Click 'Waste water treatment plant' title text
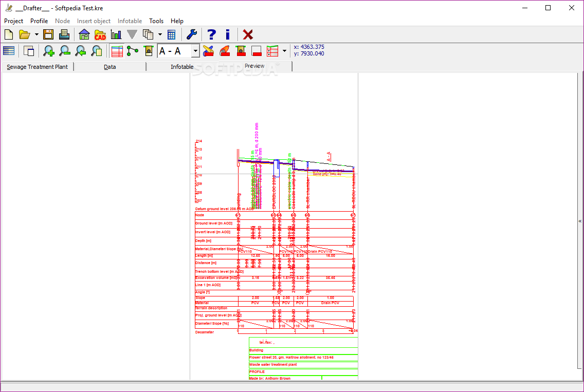This screenshot has height=392, width=584. 273,364
